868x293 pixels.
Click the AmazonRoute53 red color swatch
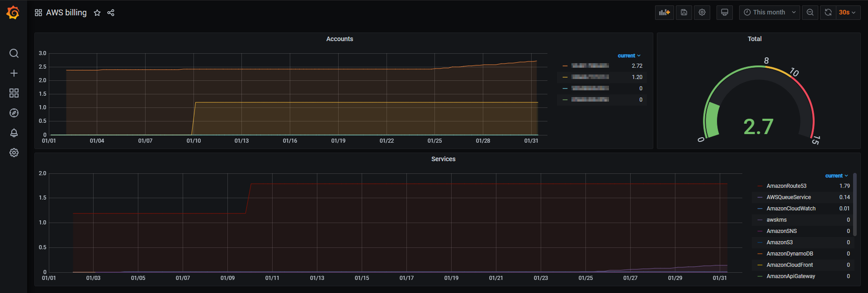click(x=760, y=186)
